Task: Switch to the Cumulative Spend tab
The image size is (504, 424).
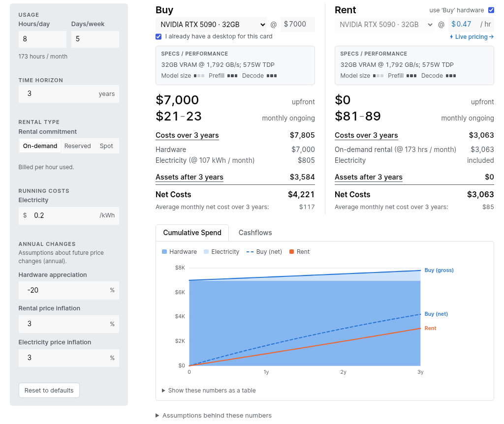Action: 192,233
